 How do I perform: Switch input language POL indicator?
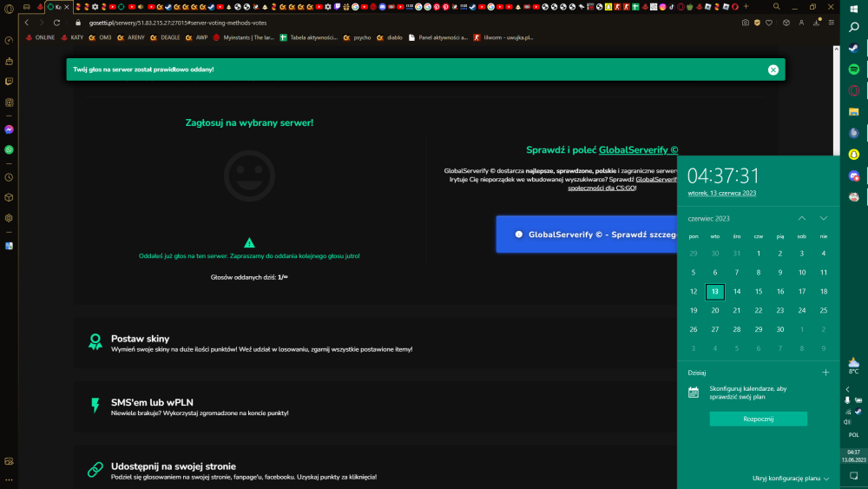click(x=853, y=435)
